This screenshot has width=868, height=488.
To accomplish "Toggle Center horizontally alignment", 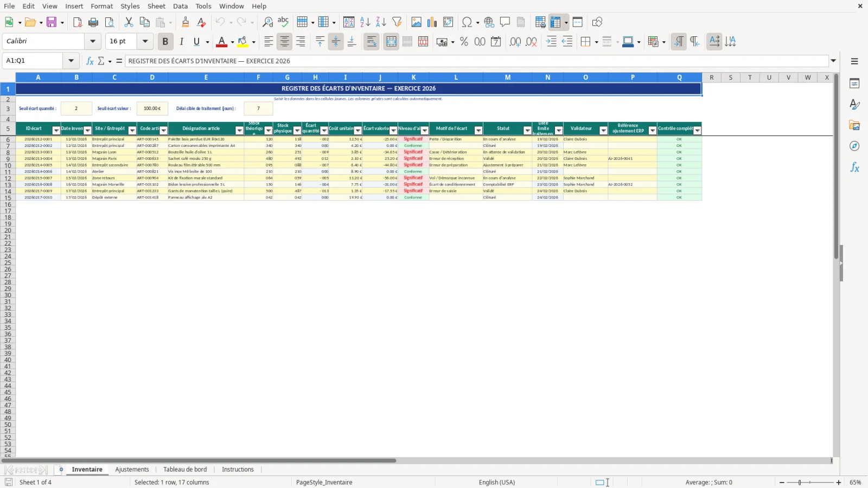I will 284,42.
